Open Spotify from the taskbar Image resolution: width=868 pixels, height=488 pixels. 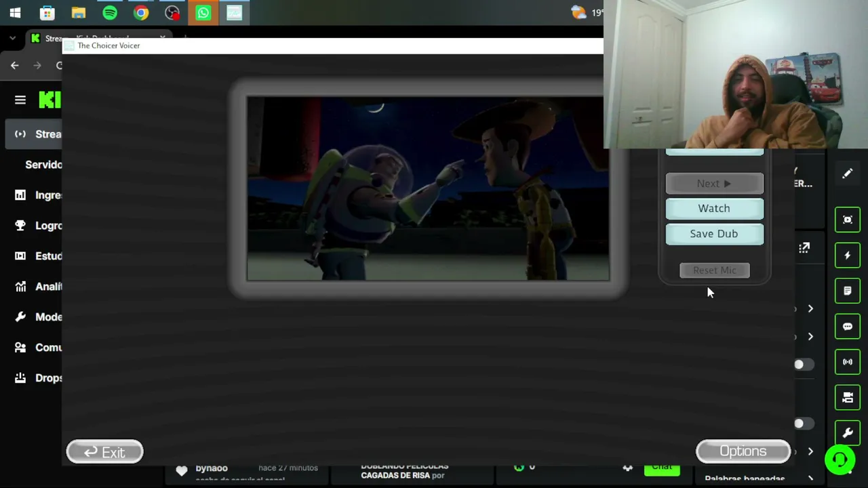click(109, 13)
